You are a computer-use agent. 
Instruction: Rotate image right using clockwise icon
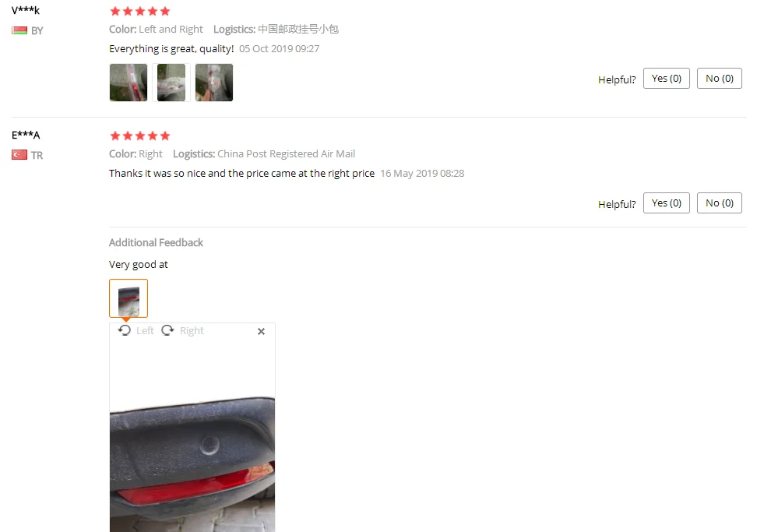(x=167, y=331)
